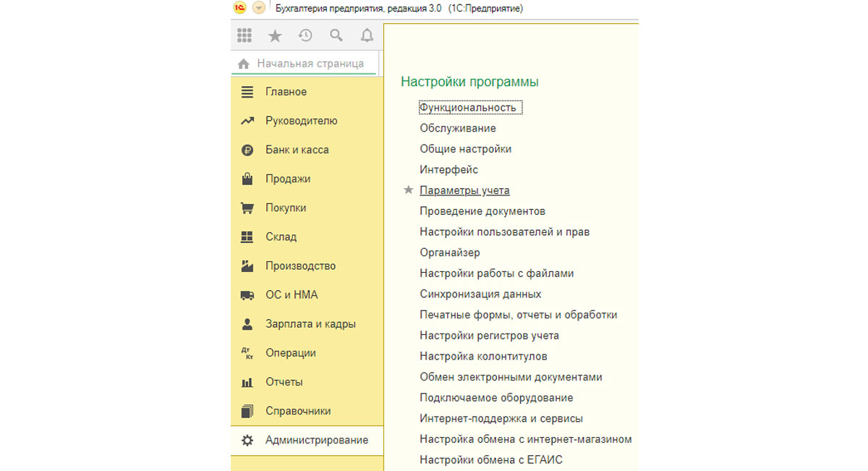Select the Покупки cart section
This screenshot has width=868, height=471.
[x=307, y=208]
